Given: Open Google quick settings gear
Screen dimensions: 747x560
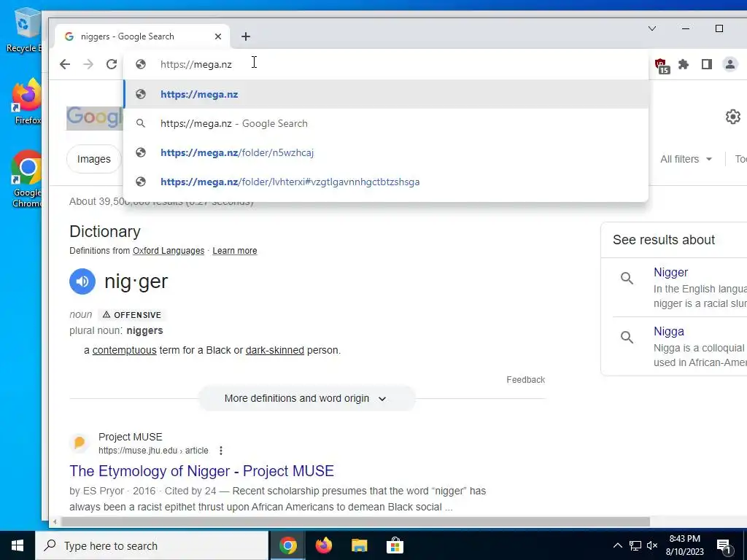Looking at the screenshot, I should 732,117.
